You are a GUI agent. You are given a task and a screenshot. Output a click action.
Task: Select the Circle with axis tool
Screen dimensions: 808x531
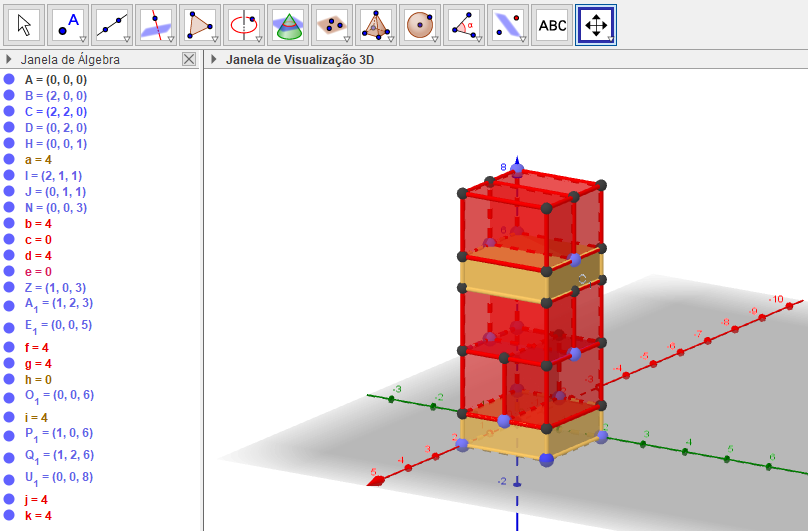pyautogui.click(x=244, y=25)
